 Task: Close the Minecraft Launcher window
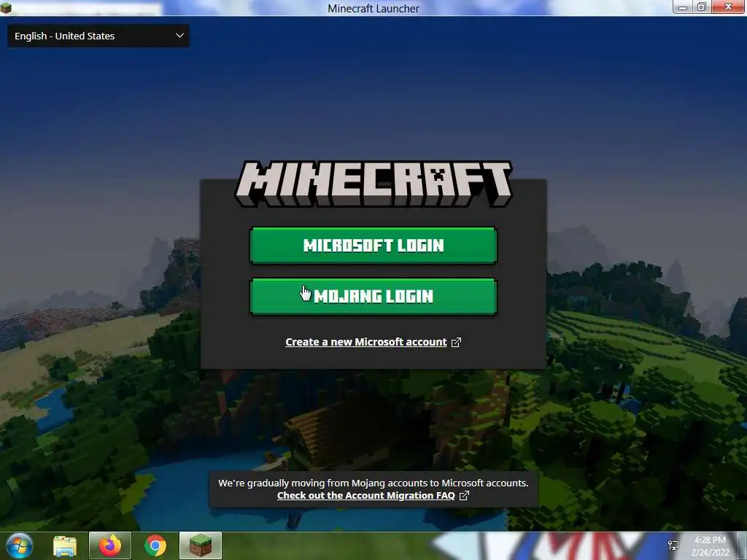pos(729,7)
